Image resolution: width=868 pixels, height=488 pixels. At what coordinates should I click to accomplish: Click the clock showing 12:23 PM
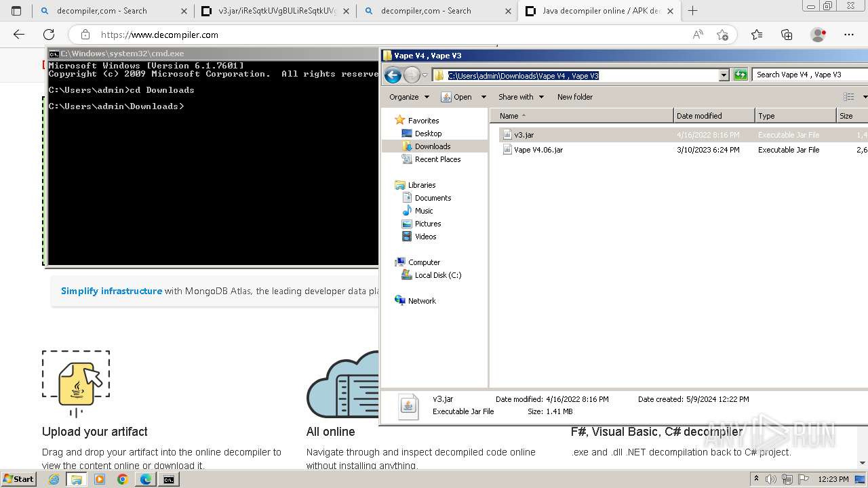[833, 479]
